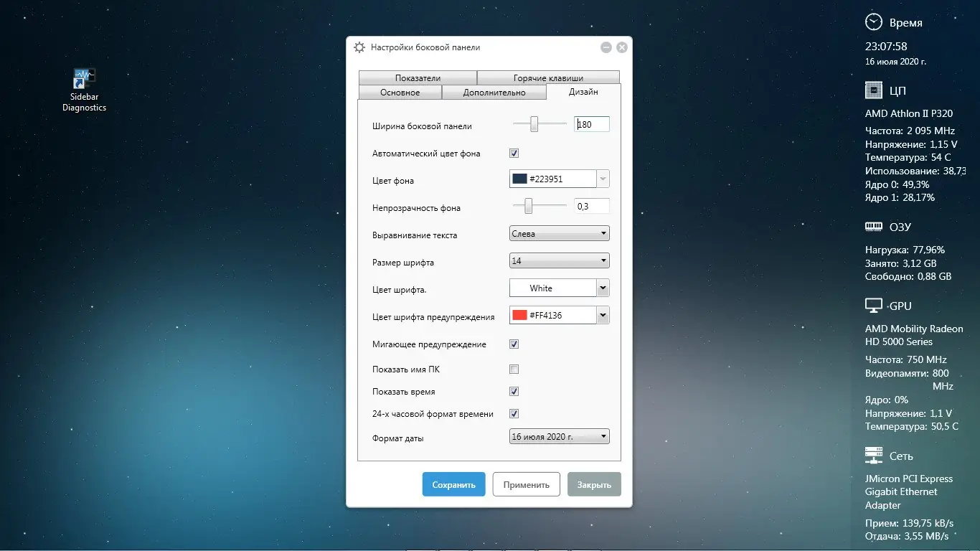Click the clock icon beside Время

(x=874, y=22)
